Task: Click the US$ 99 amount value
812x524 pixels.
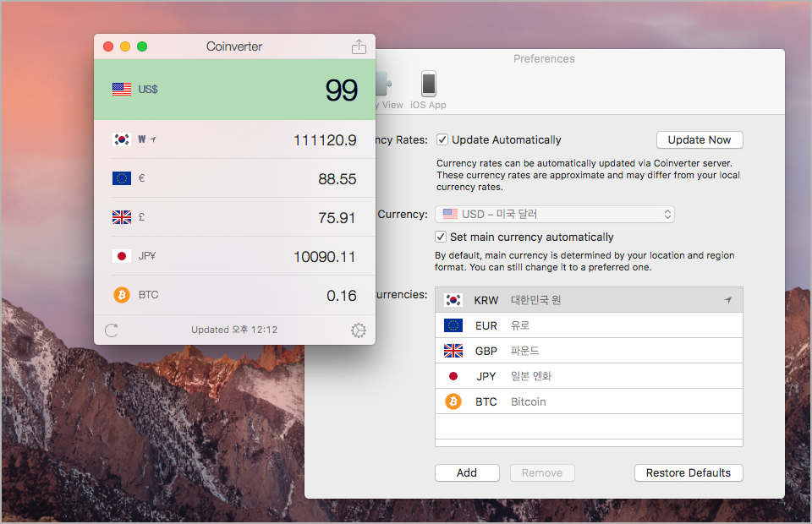Action: (341, 90)
